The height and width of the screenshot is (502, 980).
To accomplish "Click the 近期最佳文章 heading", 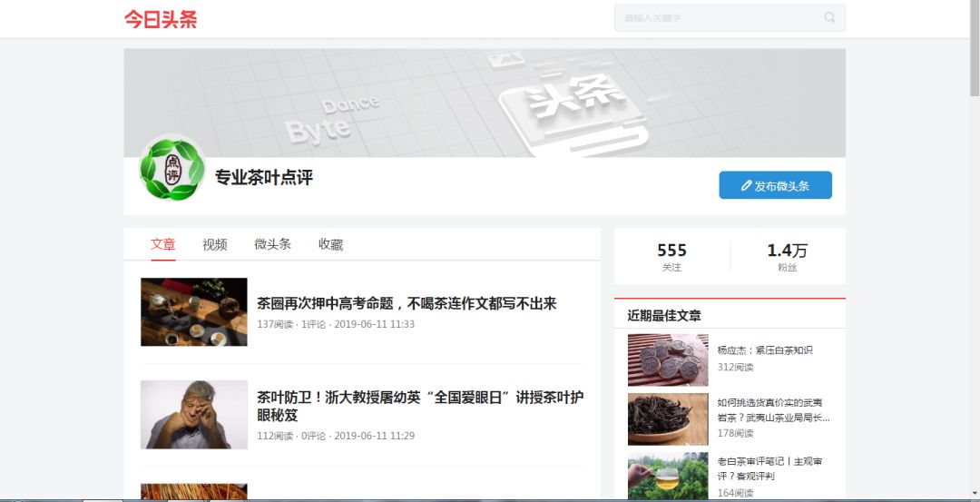I will pos(664,316).
